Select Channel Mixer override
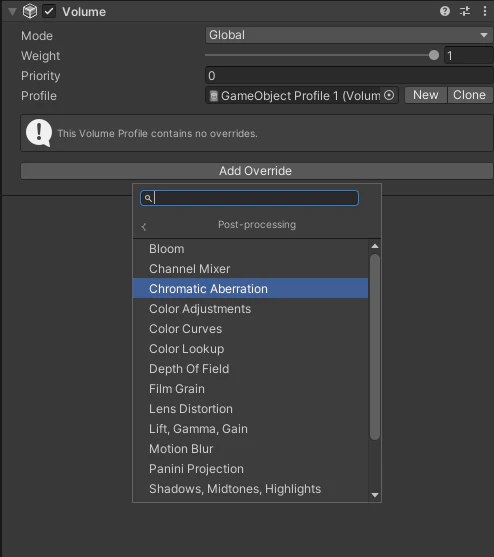 [x=250, y=269]
